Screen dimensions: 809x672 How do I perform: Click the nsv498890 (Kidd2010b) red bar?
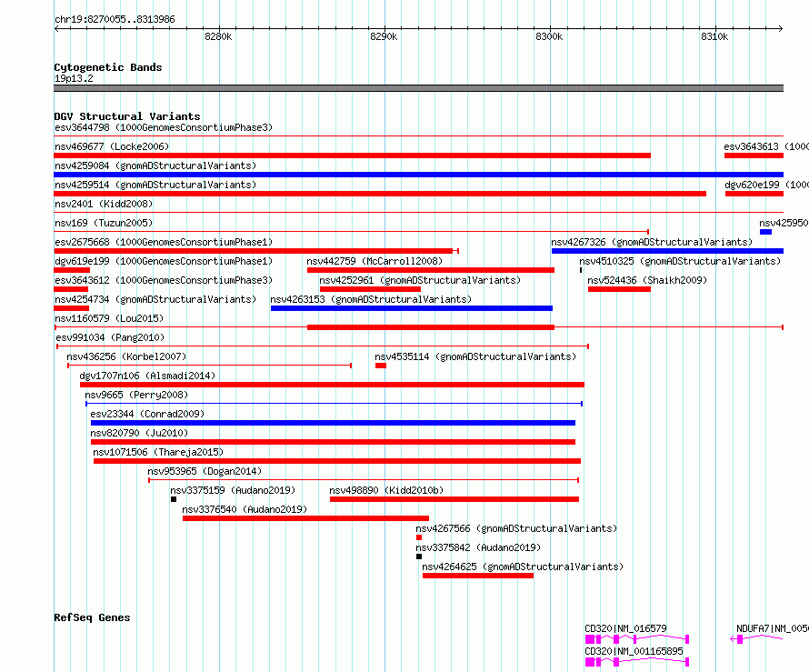coord(454,499)
